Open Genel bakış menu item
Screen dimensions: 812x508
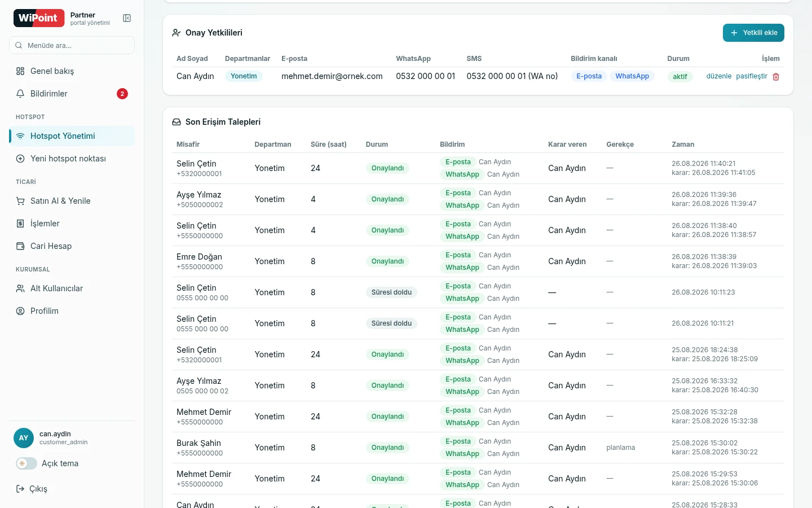pos(72,71)
